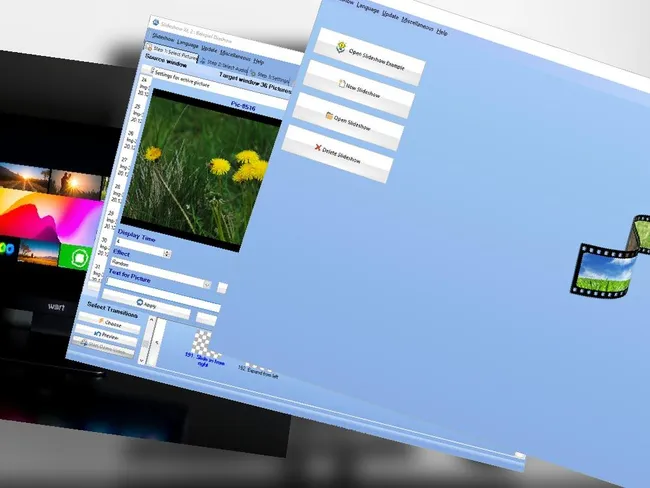Open Miscellaneous menu in the editor window
The height and width of the screenshot is (488, 650).
235,55
